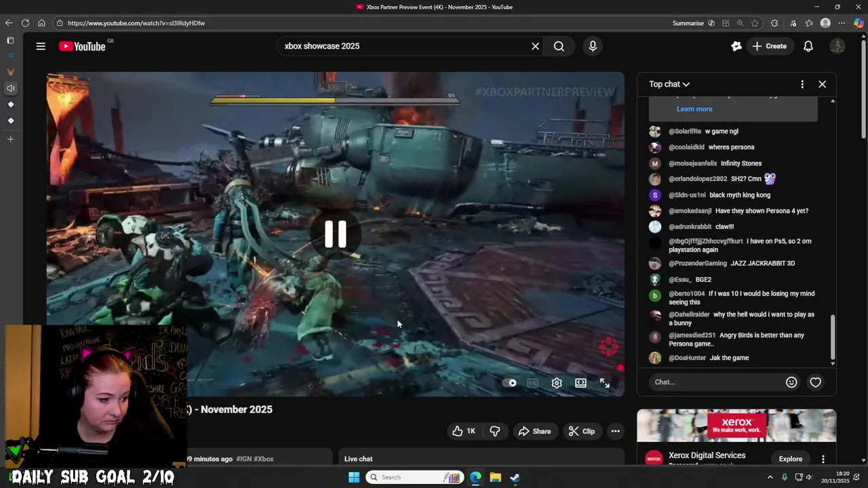
Task: Like the video with thumbs up
Action: pos(465,431)
